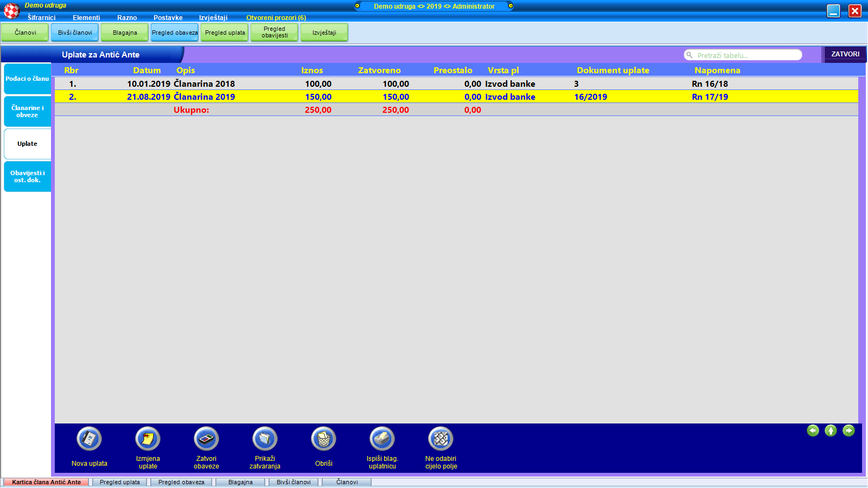This screenshot has height=488, width=868.
Task: Open the Šifrarnici menu
Action: (42, 18)
